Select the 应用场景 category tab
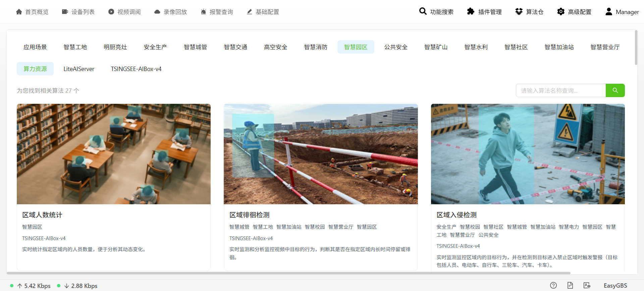The width and height of the screenshot is (644, 291). (35, 47)
